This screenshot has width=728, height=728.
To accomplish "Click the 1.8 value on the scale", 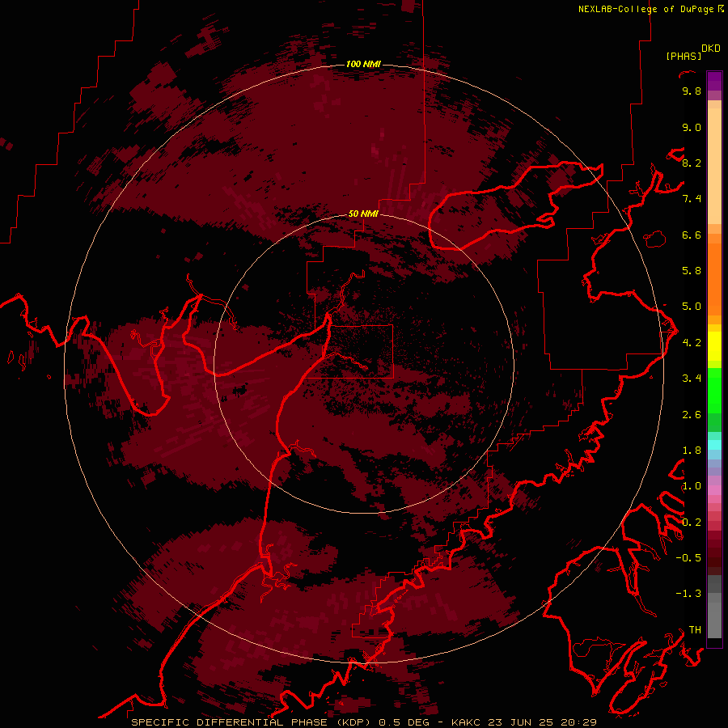I will coord(692,451).
